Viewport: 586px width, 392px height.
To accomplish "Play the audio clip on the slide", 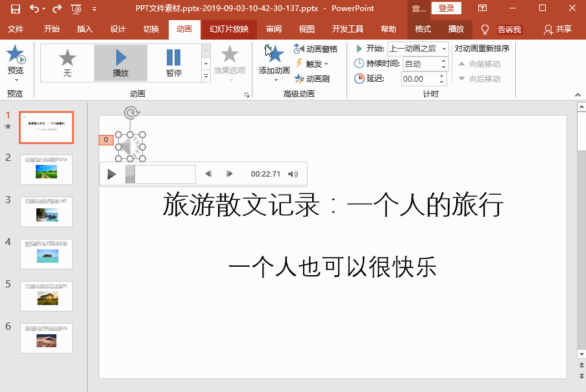I will coord(112,174).
